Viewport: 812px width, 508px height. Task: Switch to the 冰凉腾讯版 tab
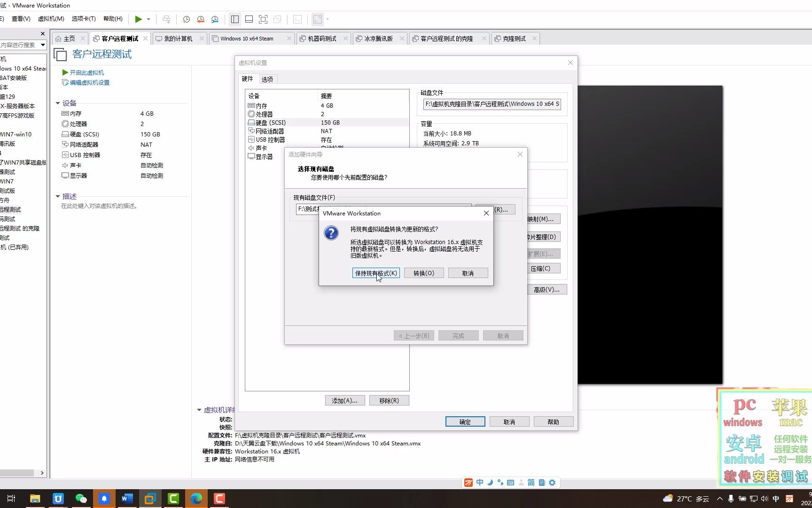(x=378, y=39)
